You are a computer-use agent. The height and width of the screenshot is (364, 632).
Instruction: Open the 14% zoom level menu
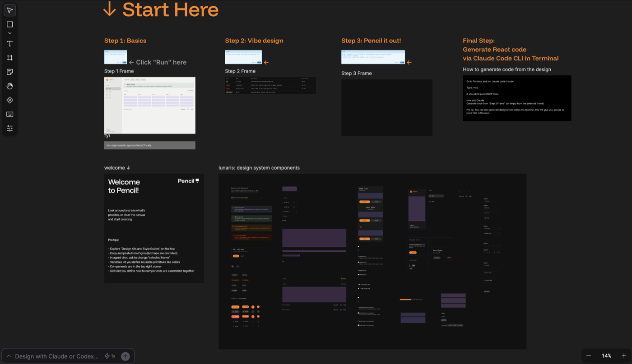606,356
